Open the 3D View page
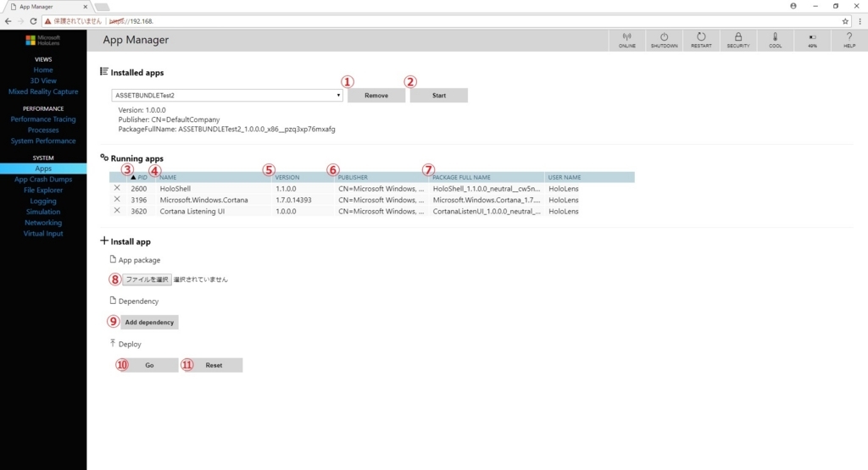 point(43,80)
